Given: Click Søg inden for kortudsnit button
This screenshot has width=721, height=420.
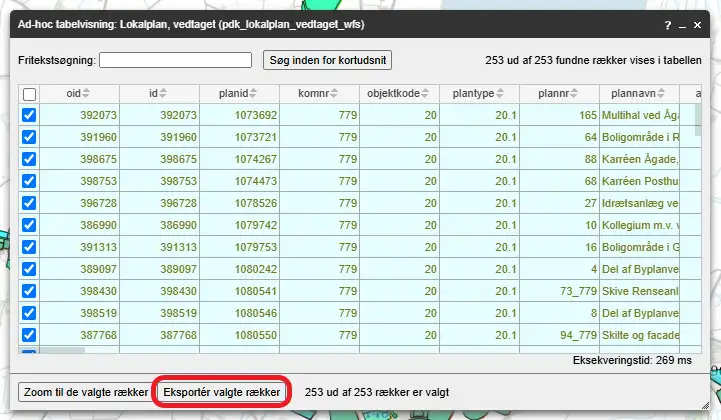Looking at the screenshot, I should tap(327, 60).
